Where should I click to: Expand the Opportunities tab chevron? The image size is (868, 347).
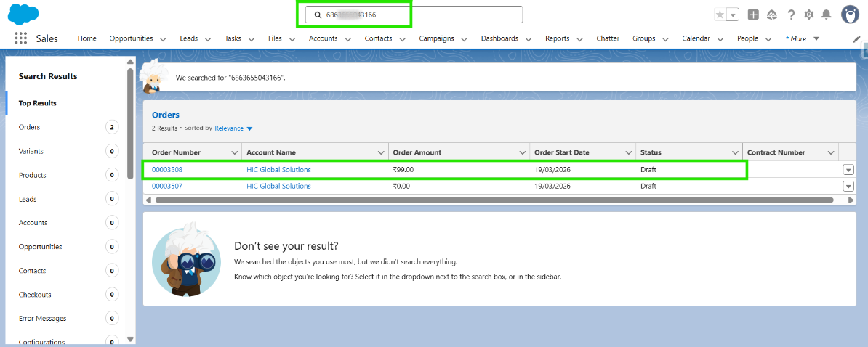coord(163,39)
